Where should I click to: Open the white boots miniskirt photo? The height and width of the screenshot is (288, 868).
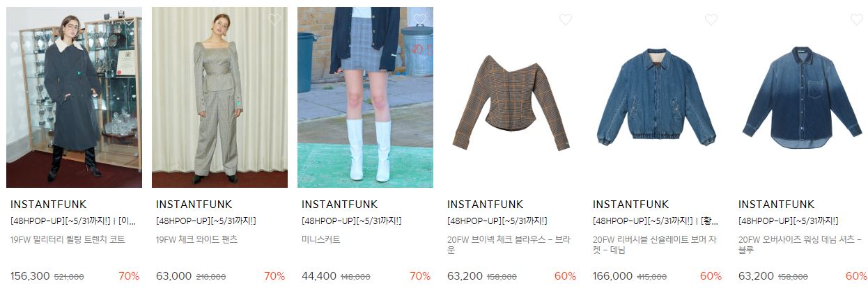coord(365,97)
